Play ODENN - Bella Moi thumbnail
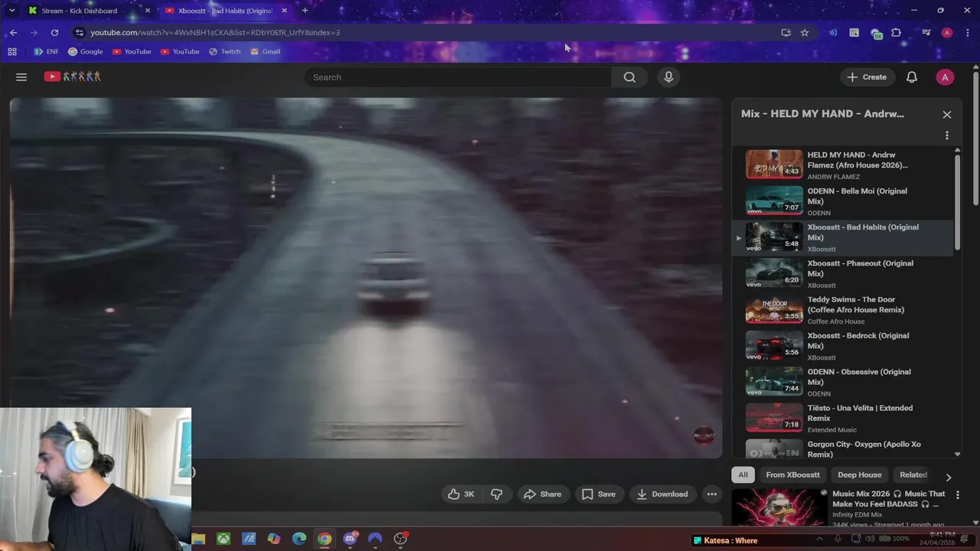This screenshot has height=551, width=980. (x=774, y=201)
